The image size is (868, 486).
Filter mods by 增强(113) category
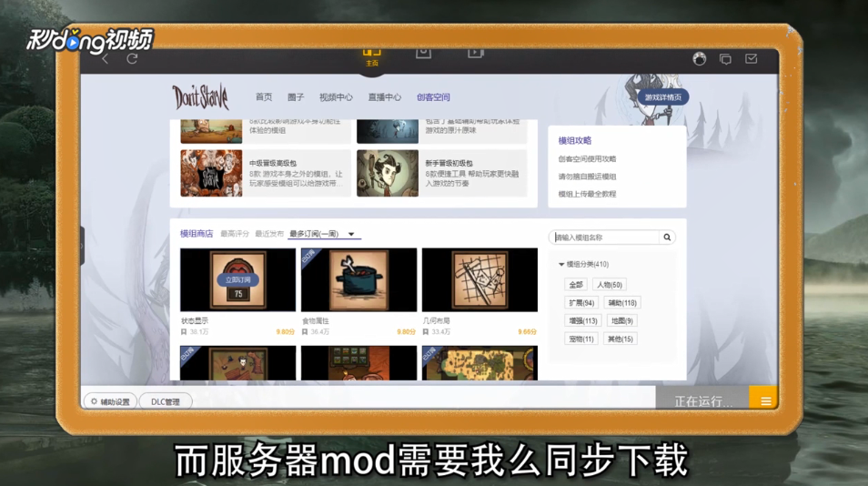pyautogui.click(x=583, y=320)
